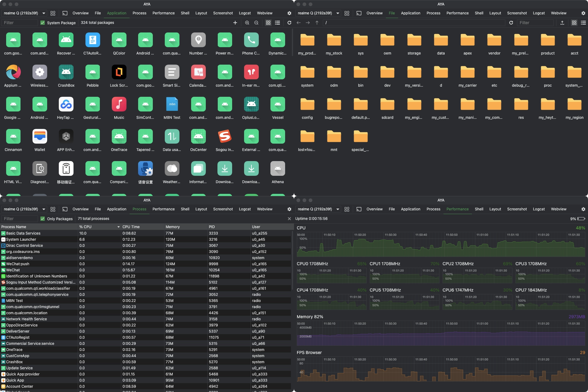Switch packages to list view
Screen dimensions: 588x392
(x=277, y=23)
